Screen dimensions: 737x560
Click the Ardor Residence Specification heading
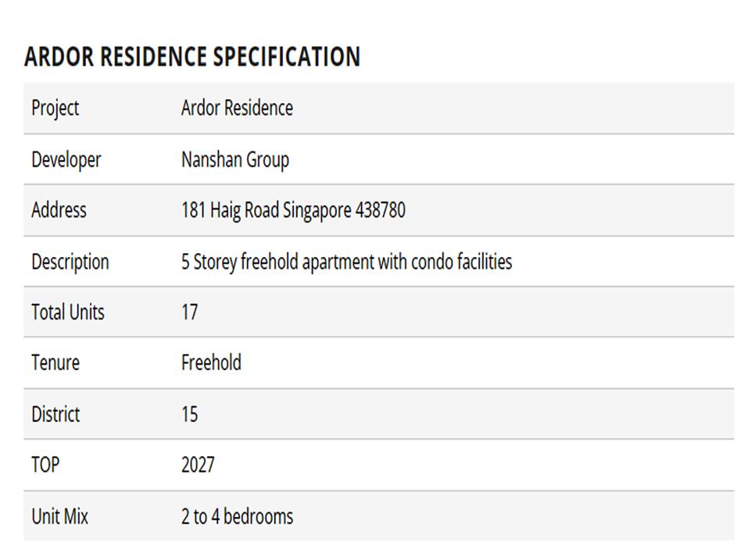(x=192, y=57)
